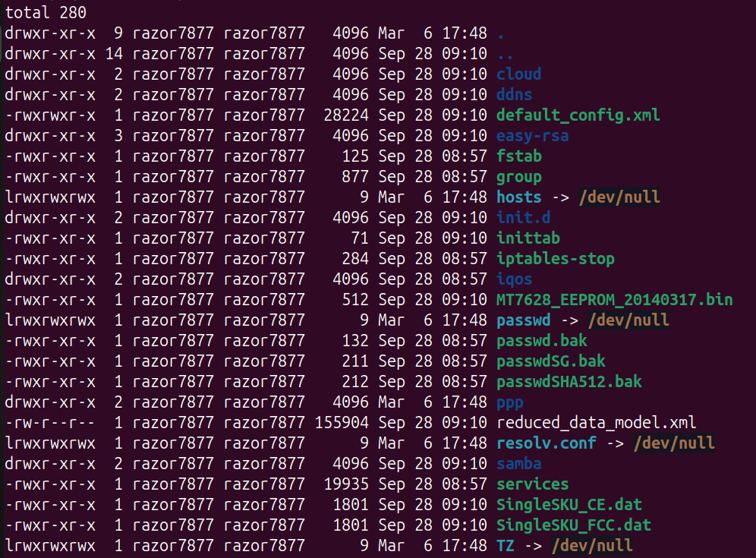756x558 pixels.
Task: Click the TZ symlink name
Action: 505,546
